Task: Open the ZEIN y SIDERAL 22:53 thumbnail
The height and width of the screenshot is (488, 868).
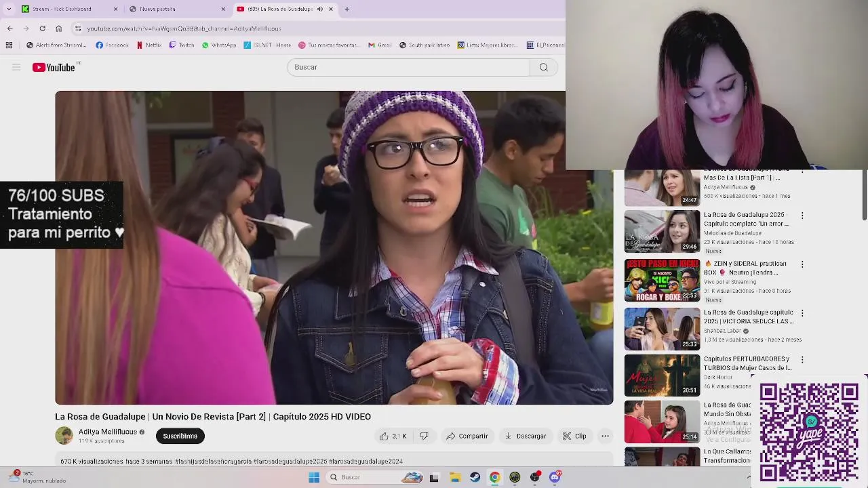Action: [662, 280]
